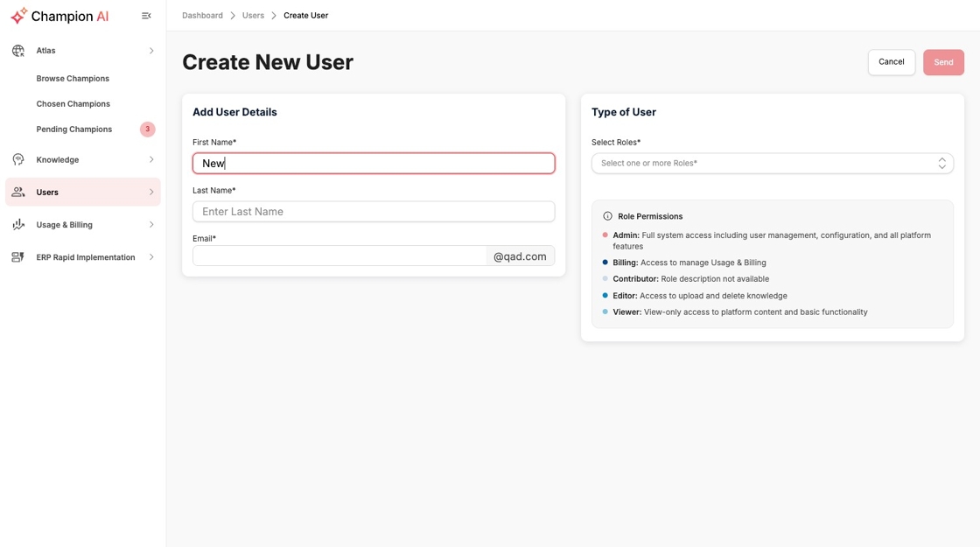Open Browse Champions in sidebar
This screenshot has height=547, width=980.
73,79
